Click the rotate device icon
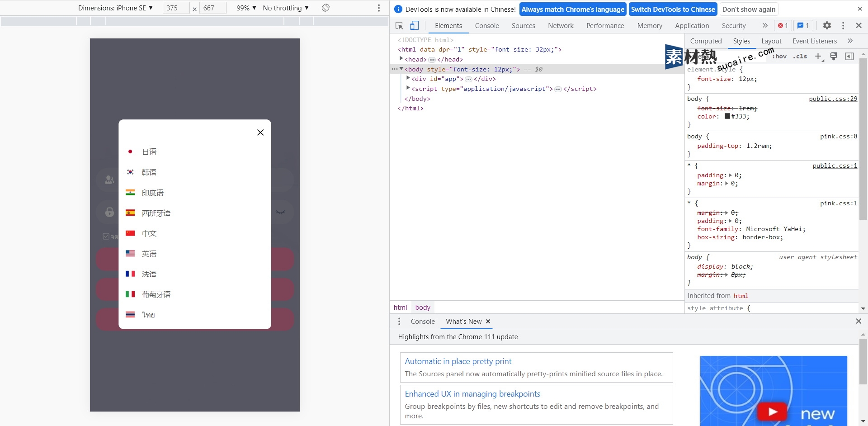 (x=325, y=8)
